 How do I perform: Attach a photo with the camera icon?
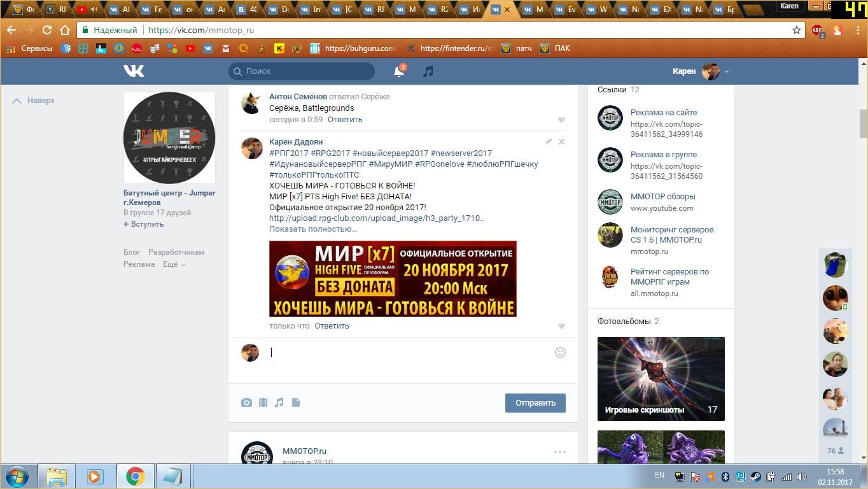coord(246,402)
